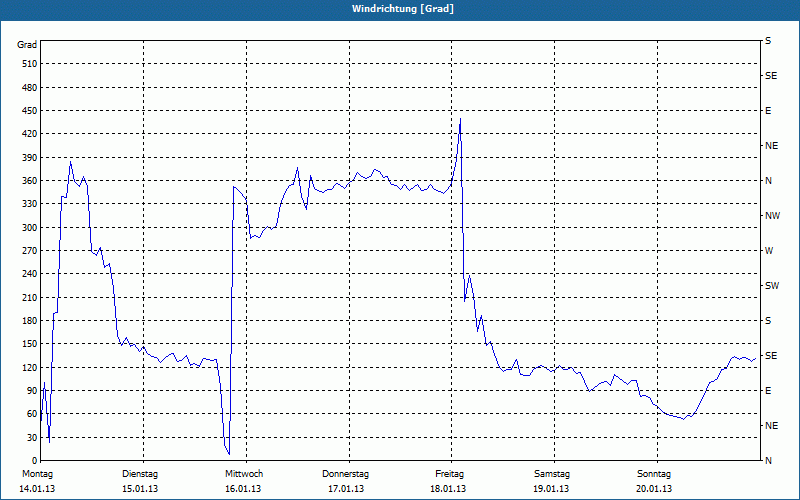Select the 480 axis value
This screenshot has width=800, height=500.
pos(30,87)
